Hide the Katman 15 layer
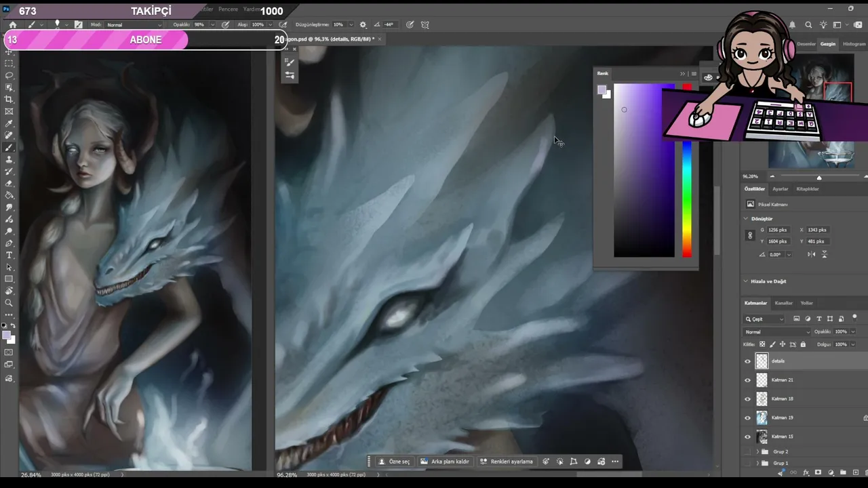Image resolution: width=868 pixels, height=488 pixels. (748, 436)
